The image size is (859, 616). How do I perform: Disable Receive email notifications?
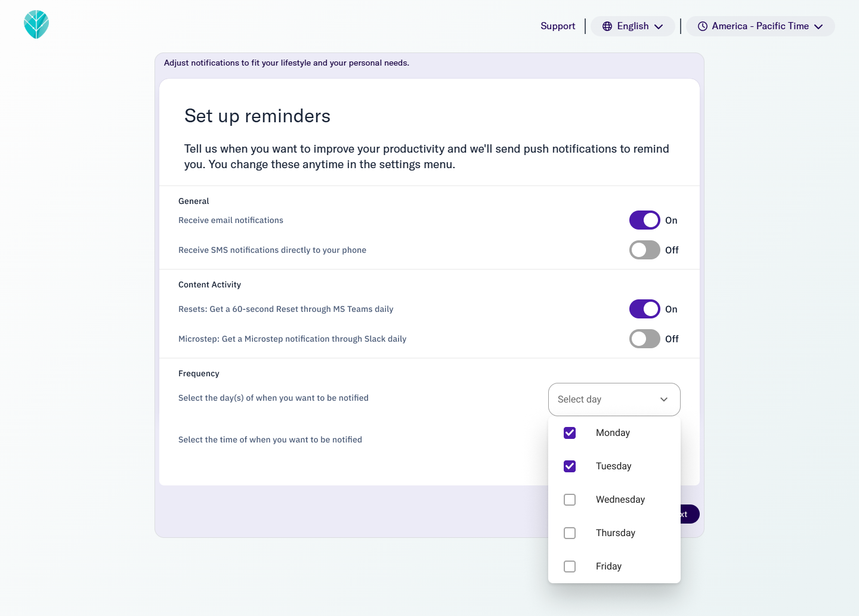[644, 220]
